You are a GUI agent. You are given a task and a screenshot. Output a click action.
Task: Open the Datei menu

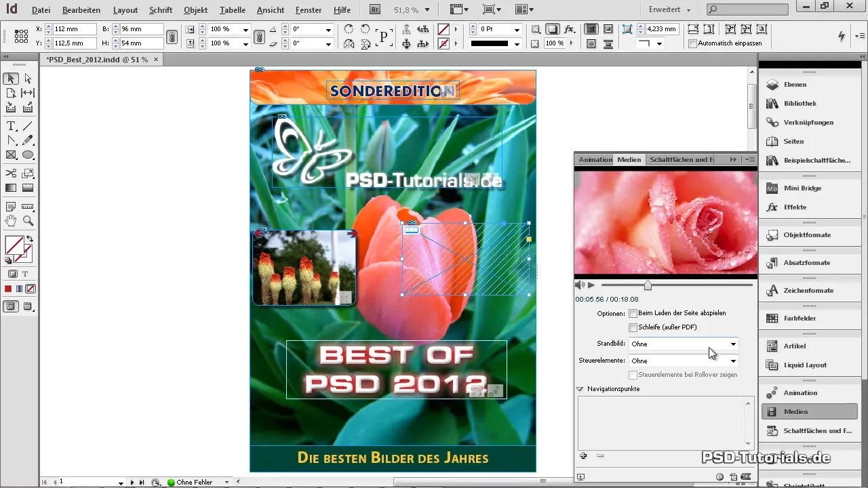click(x=41, y=10)
